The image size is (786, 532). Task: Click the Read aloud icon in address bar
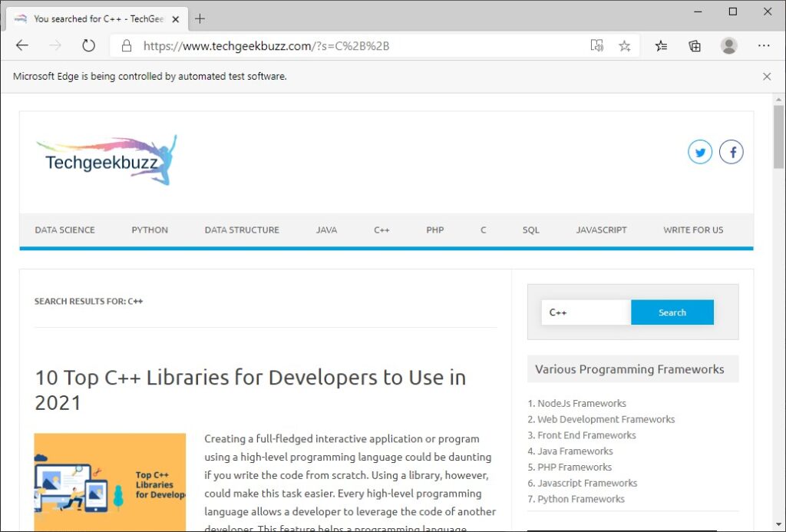pyautogui.click(x=596, y=46)
